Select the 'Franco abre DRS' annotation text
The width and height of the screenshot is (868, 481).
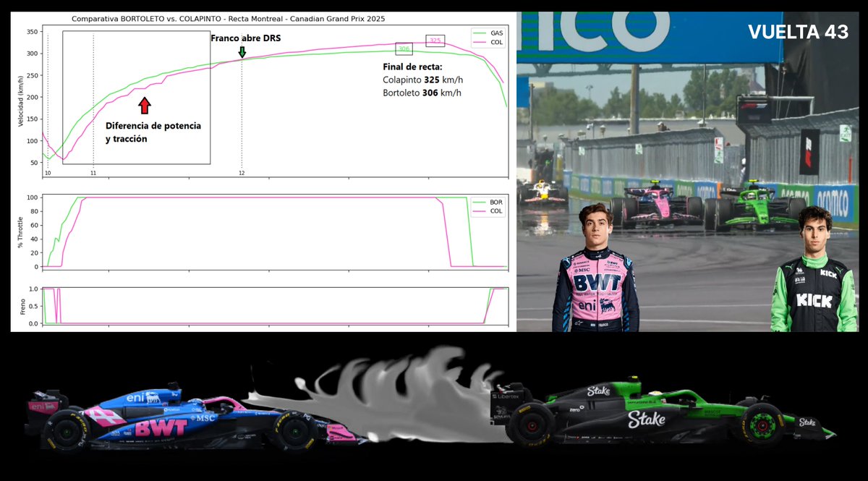pos(246,38)
